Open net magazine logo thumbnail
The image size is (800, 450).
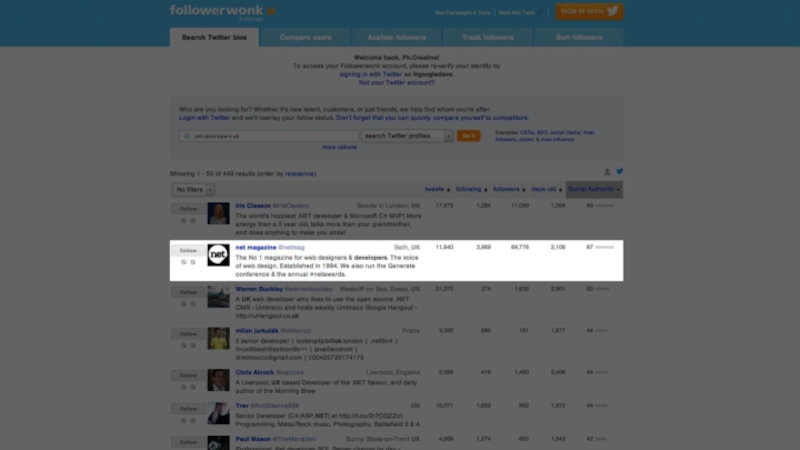pos(218,255)
